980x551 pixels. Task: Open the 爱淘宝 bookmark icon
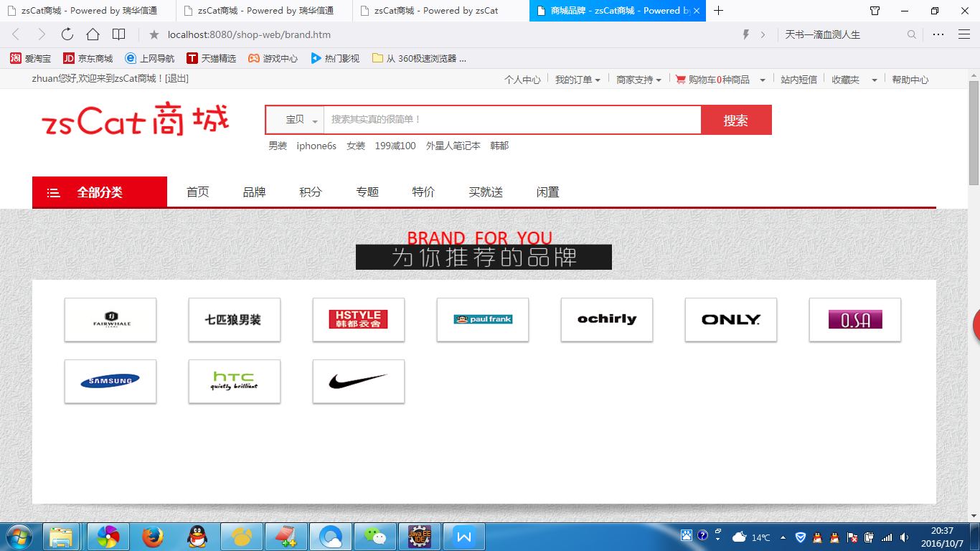15,58
